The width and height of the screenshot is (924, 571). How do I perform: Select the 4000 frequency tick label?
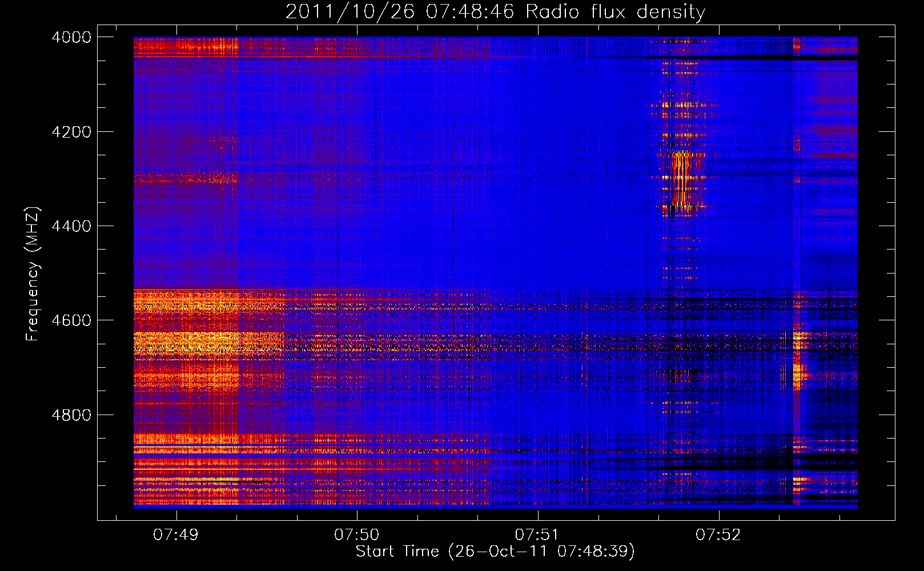point(71,37)
